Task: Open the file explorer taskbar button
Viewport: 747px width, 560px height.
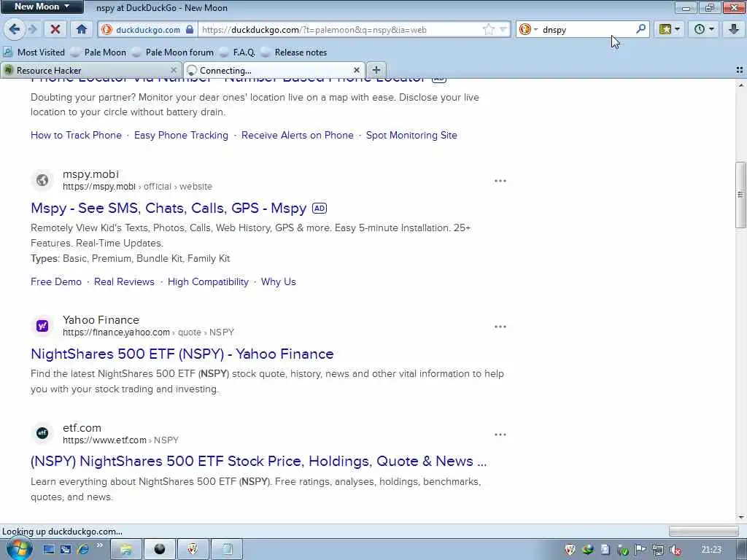Action: [125, 550]
